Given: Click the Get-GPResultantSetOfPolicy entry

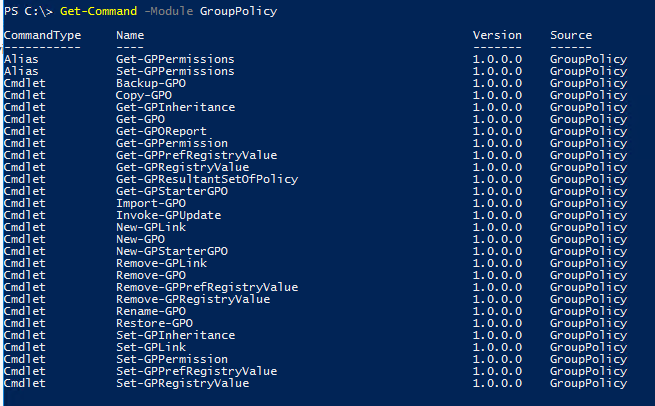Looking at the screenshot, I should coord(207,179).
